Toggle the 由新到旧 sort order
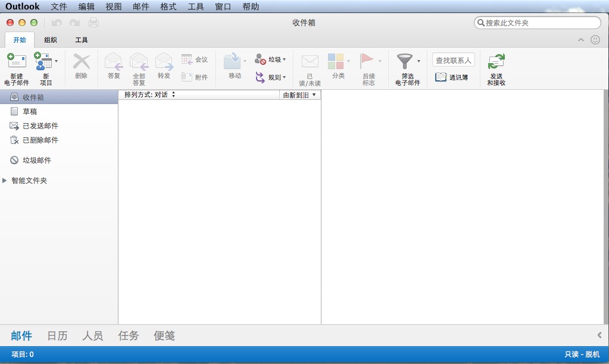Viewport: 609px width, 364px height. pyautogui.click(x=299, y=95)
